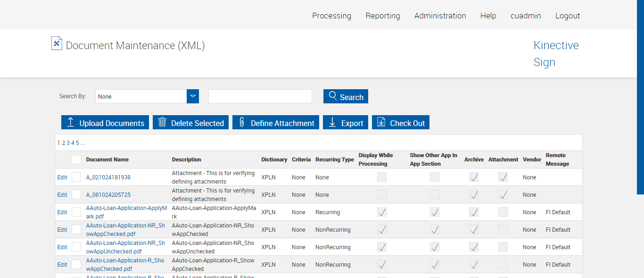Click the upload arrow icon
This screenshot has height=278, width=644.
click(x=71, y=122)
